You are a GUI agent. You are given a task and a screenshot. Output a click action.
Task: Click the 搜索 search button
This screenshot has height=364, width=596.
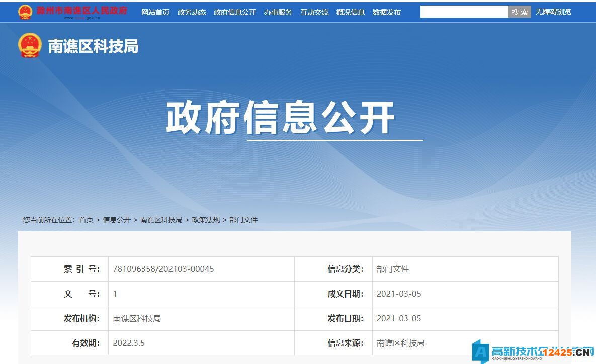tap(520, 12)
